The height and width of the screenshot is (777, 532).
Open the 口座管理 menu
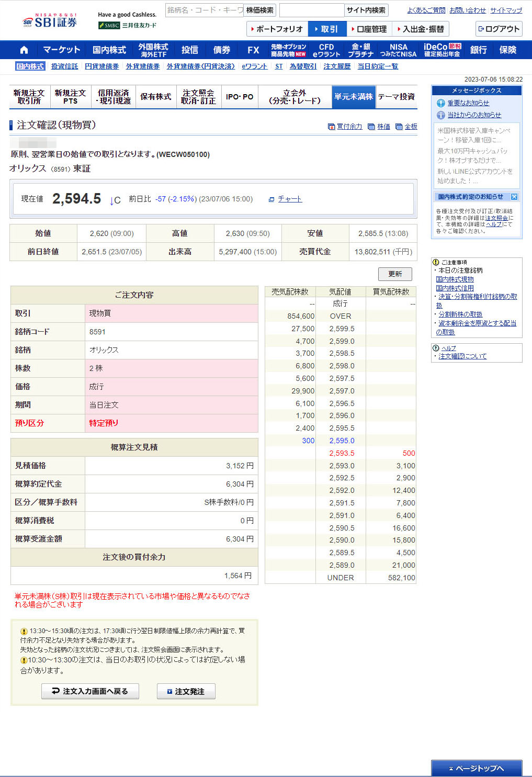pos(369,29)
